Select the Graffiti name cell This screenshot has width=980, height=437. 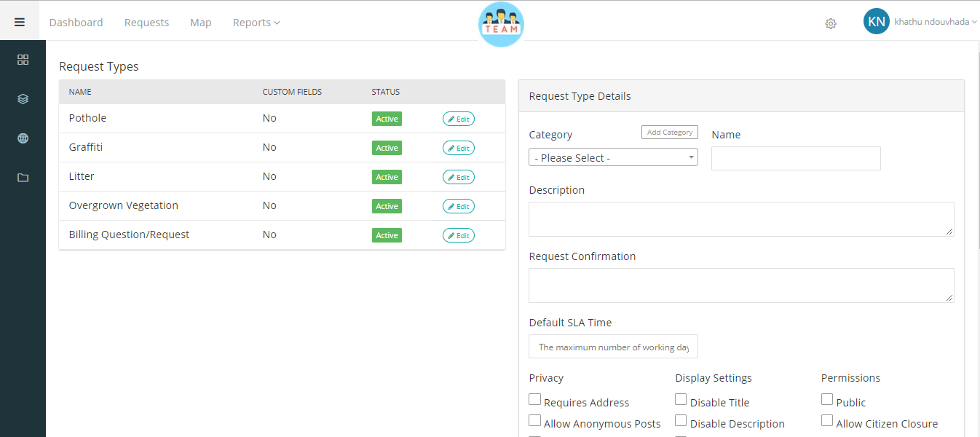[x=86, y=147]
